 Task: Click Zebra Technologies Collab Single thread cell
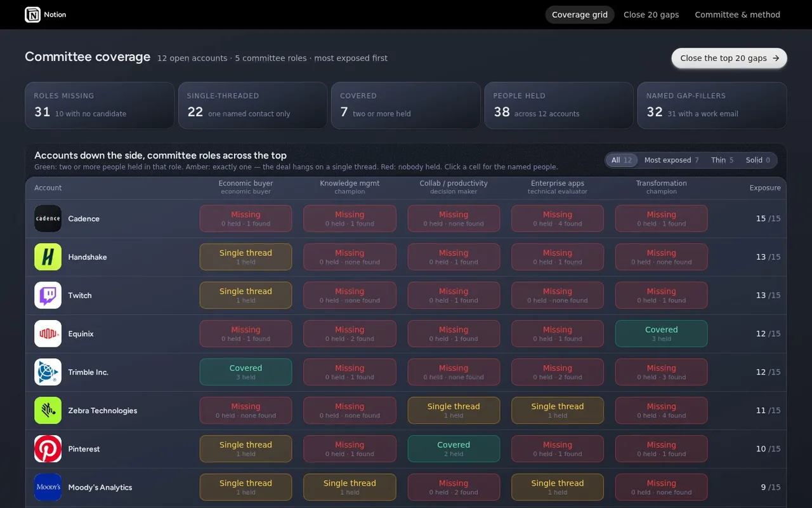click(x=454, y=411)
